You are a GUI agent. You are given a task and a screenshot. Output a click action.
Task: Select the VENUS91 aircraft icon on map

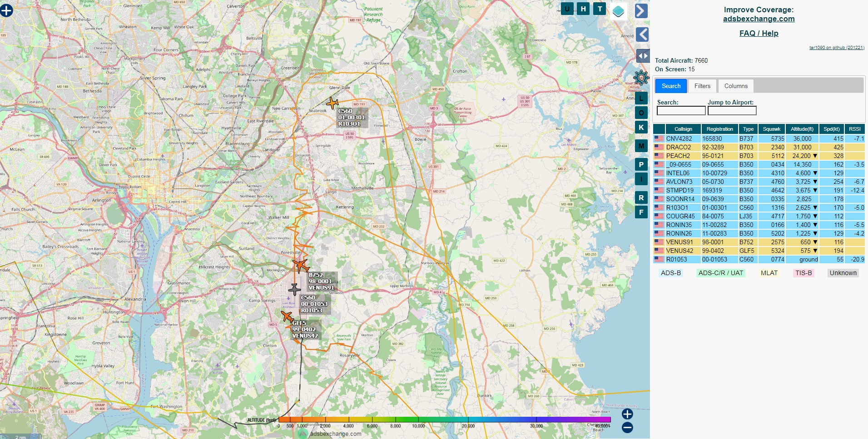(x=300, y=265)
